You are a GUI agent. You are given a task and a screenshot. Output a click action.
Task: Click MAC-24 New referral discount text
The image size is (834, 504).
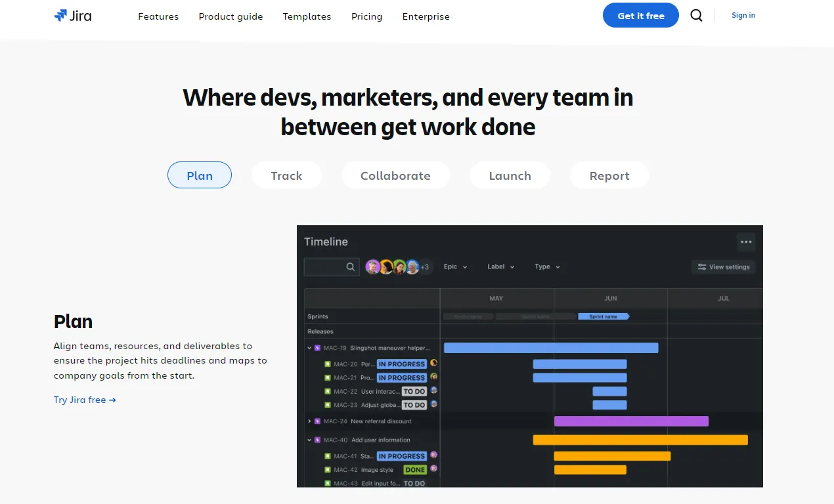coord(368,421)
